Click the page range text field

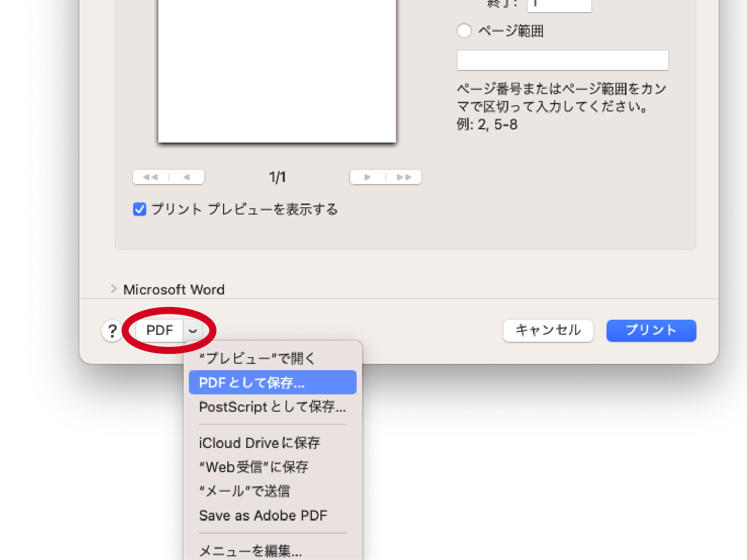tap(562, 60)
